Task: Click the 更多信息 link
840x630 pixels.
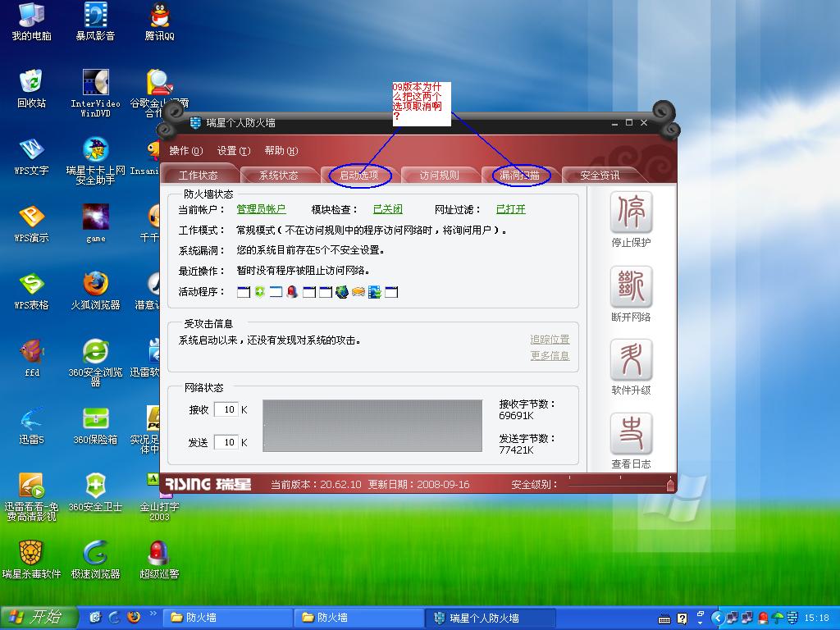Action: tap(550, 356)
